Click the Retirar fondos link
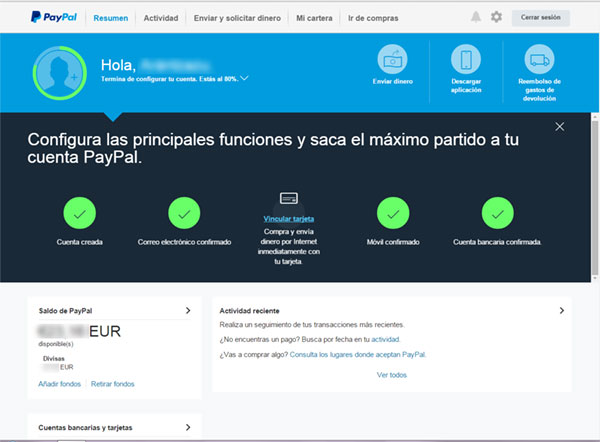 point(112,384)
